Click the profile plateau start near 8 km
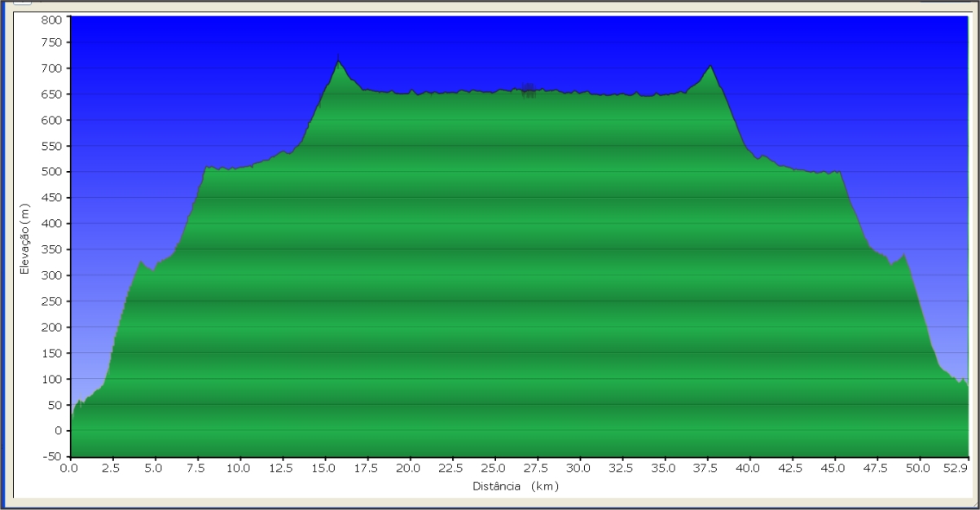This screenshot has width=980, height=510. pyautogui.click(x=206, y=168)
